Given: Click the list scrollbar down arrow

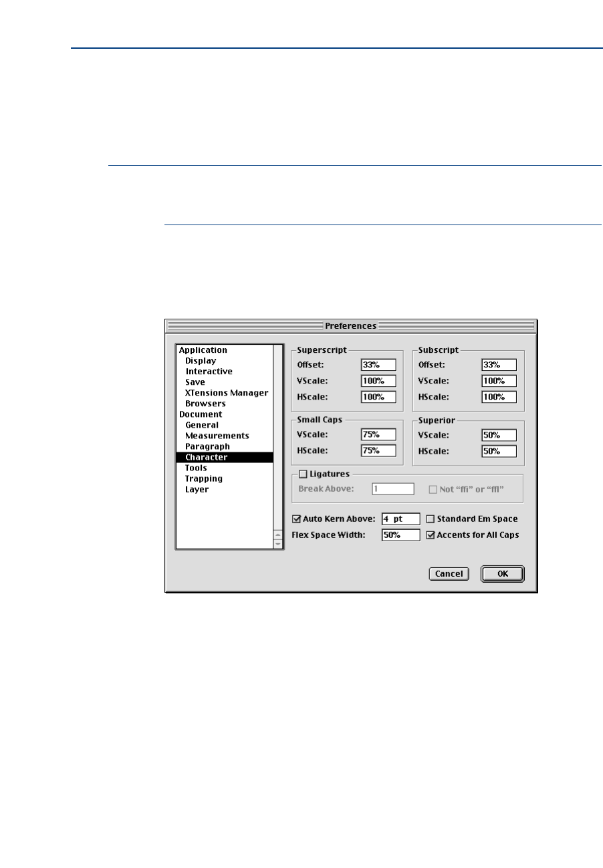Looking at the screenshot, I should click(x=278, y=544).
